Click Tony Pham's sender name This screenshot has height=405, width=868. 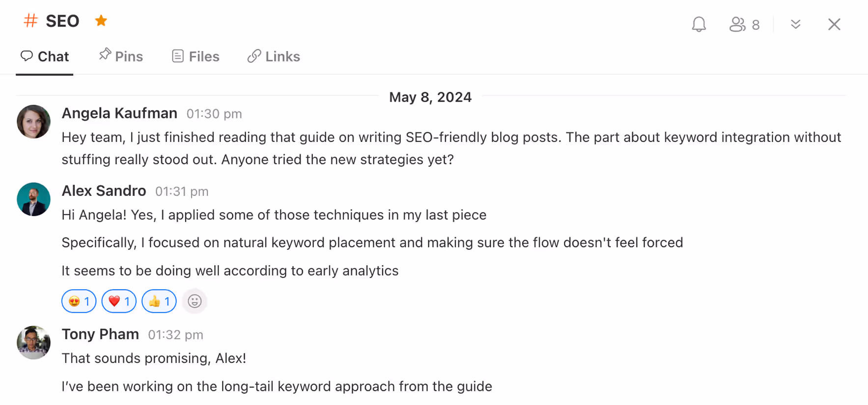point(100,334)
